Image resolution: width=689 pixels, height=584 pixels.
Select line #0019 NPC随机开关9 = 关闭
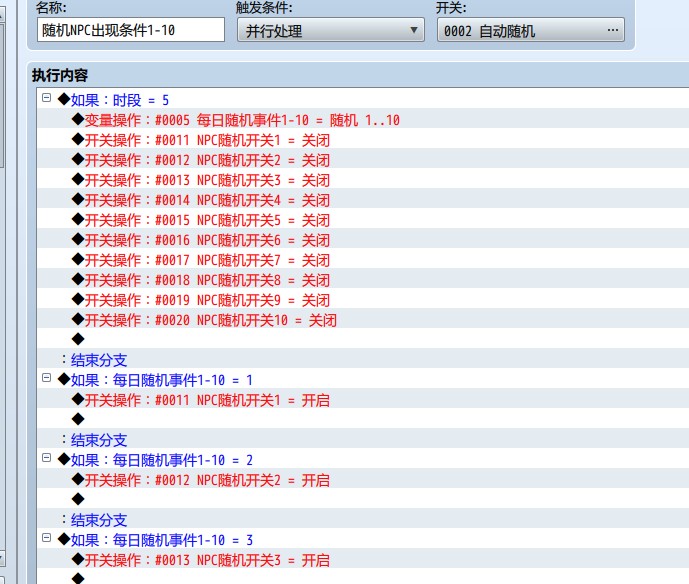[363, 300]
